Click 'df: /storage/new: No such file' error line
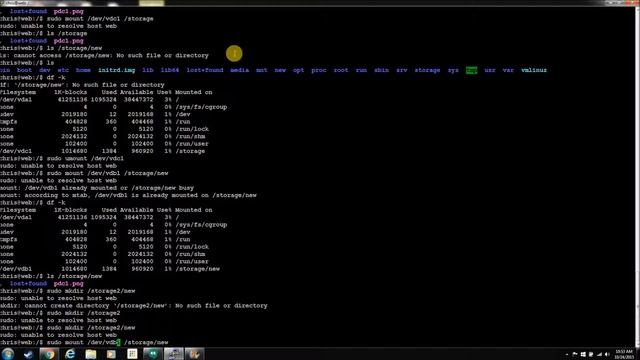The image size is (640, 360). tap(82, 85)
